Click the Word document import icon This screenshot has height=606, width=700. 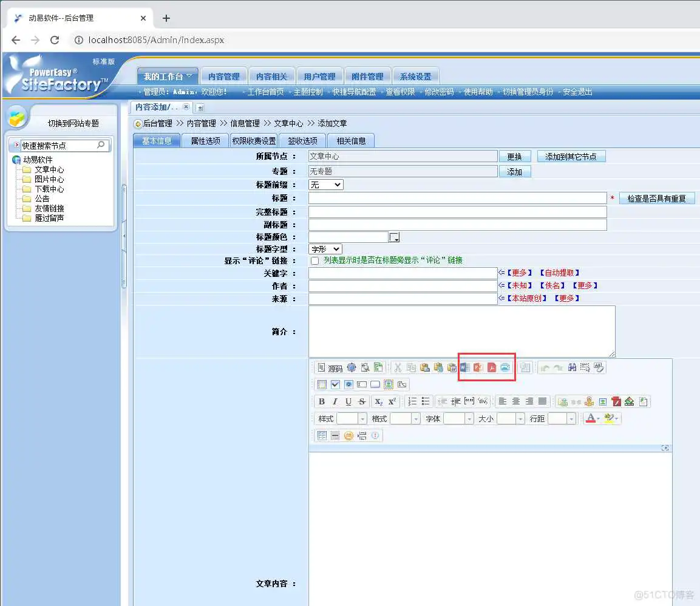(465, 367)
